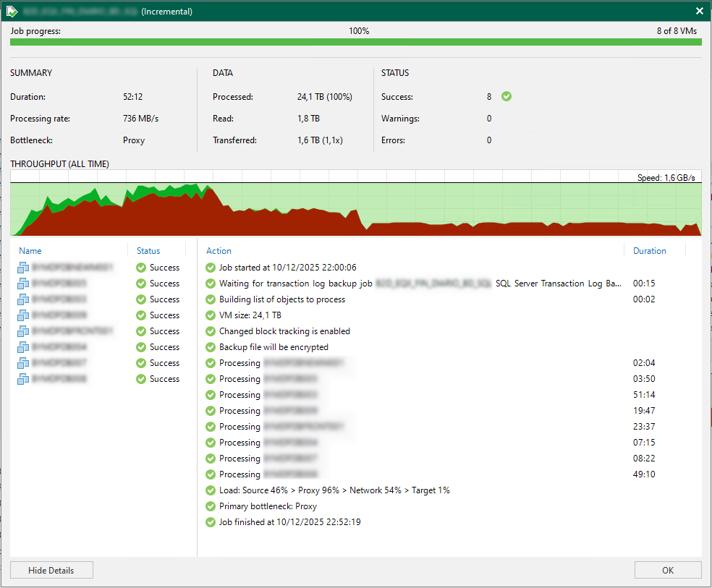The image size is (712, 588).
Task: Select the Load: Source 46% log entry
Action: pyautogui.click(x=334, y=490)
